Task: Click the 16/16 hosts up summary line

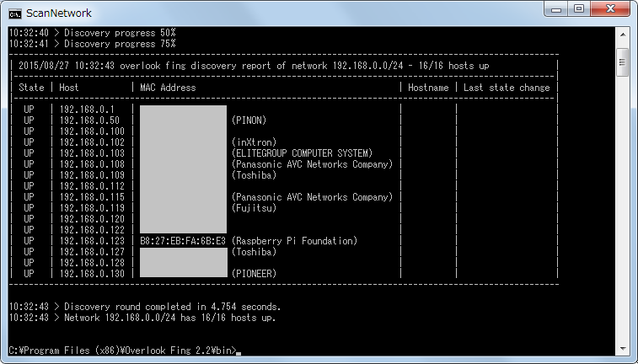Action: tap(142, 318)
